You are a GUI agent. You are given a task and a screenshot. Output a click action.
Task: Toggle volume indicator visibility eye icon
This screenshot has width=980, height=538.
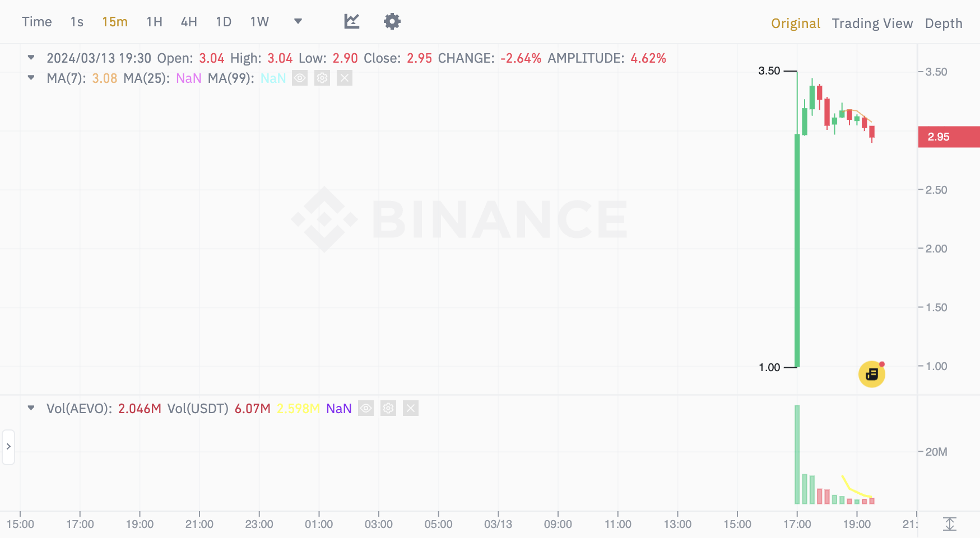click(x=366, y=408)
